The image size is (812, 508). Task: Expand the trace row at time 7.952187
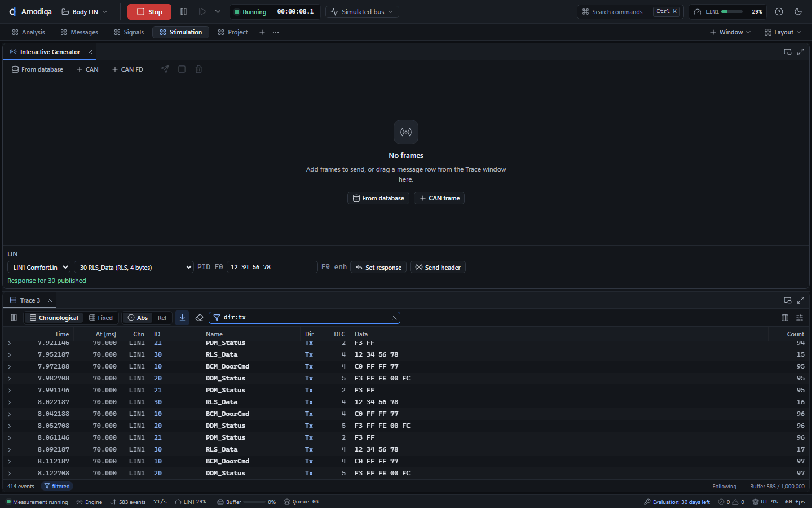[x=10, y=354]
